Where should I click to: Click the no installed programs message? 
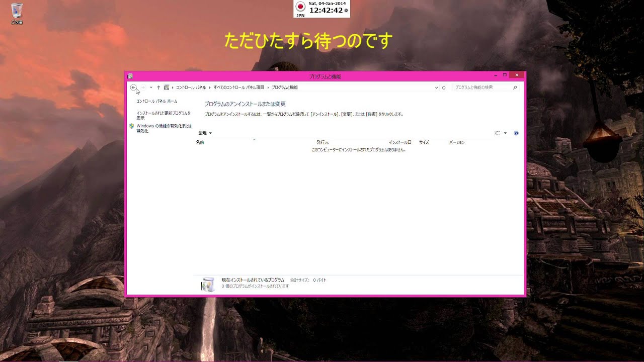tap(359, 150)
